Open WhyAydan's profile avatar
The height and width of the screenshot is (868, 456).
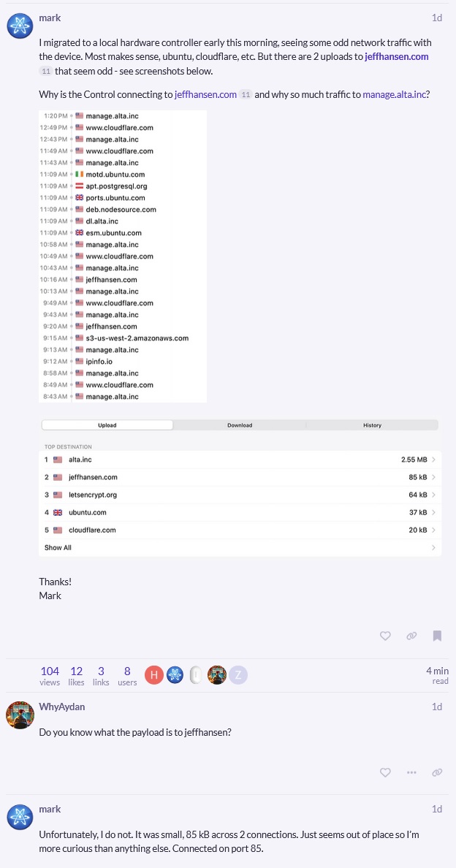pyautogui.click(x=19, y=714)
